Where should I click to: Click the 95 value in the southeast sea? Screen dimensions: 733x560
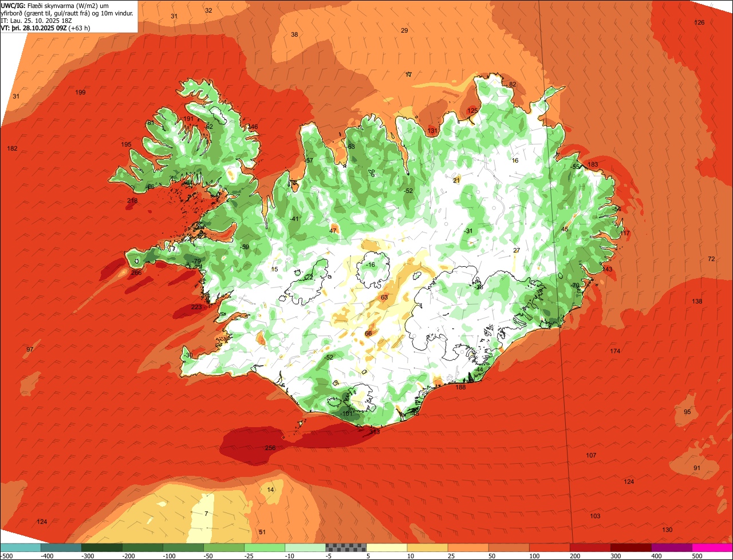click(687, 412)
